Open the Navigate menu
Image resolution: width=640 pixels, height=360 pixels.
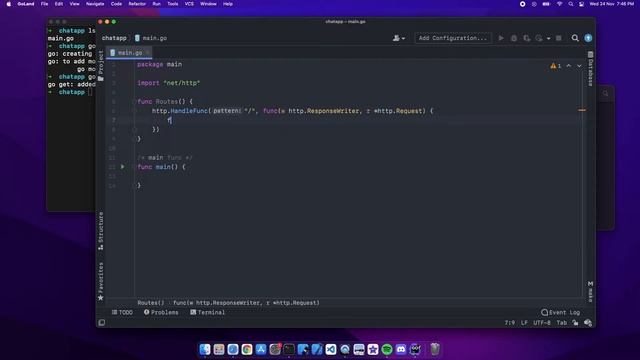[x=95, y=4]
